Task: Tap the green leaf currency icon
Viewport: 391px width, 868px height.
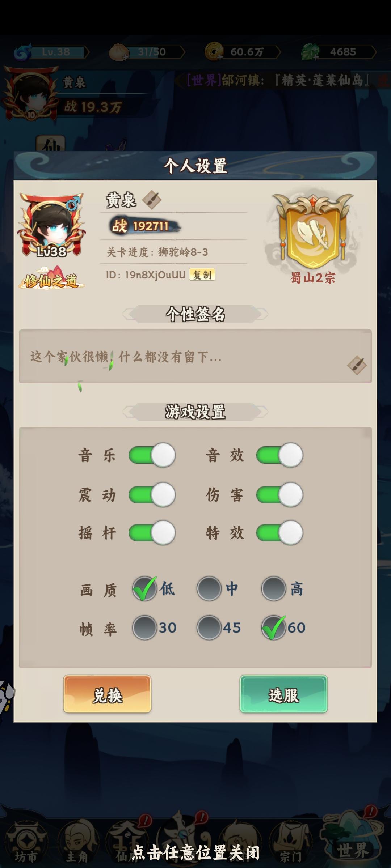Action: [x=311, y=52]
